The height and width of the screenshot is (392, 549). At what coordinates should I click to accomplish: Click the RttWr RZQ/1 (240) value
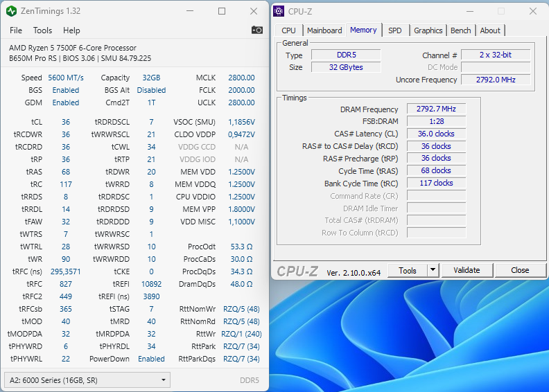[241, 334]
